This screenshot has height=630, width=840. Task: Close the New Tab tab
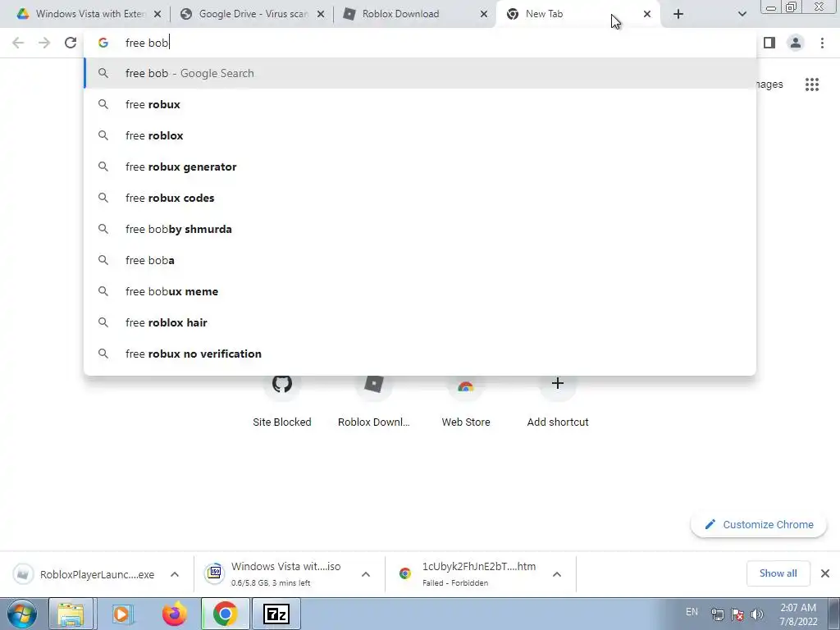coord(647,15)
